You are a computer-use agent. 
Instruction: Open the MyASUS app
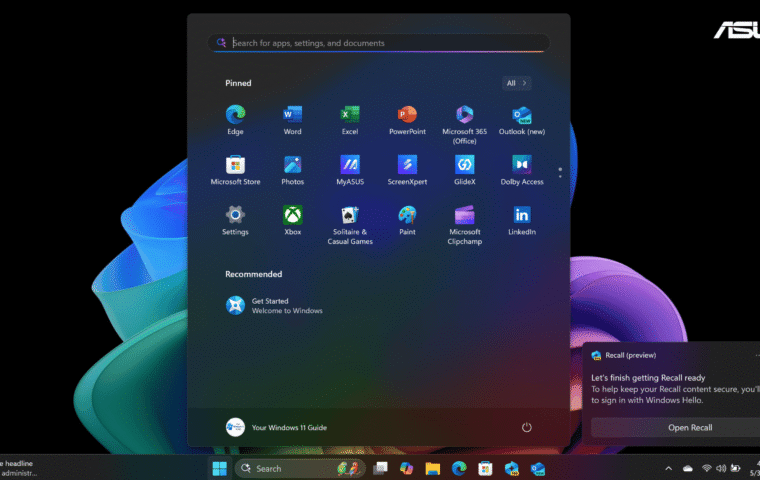349,170
